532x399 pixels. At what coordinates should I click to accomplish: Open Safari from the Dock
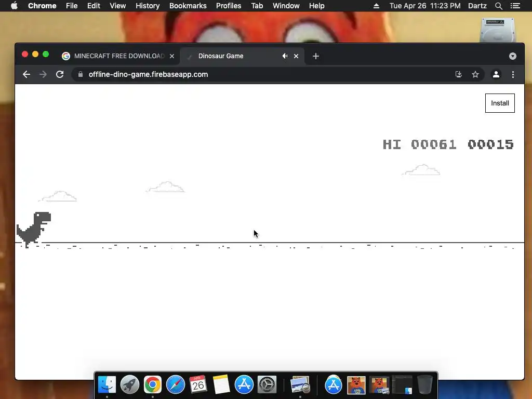tap(176, 385)
